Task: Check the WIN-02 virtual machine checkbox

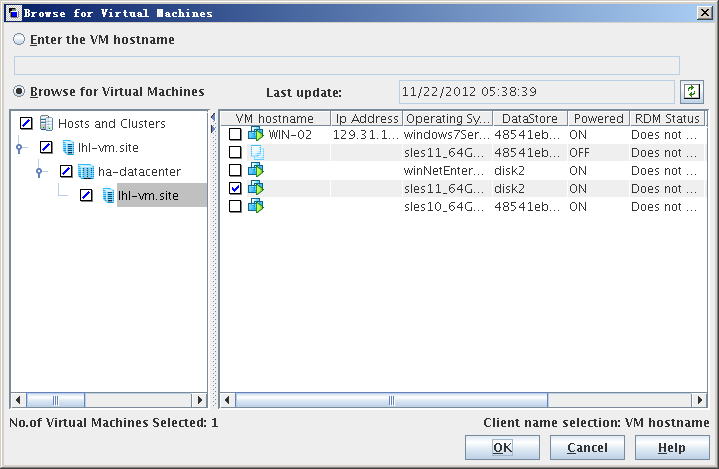Action: tap(235, 134)
